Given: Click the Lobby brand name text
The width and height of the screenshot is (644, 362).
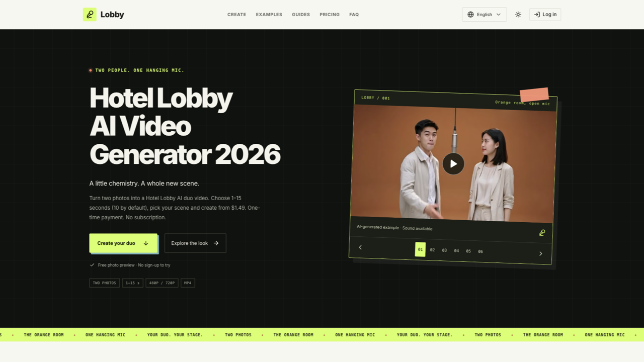Looking at the screenshot, I should [112, 15].
